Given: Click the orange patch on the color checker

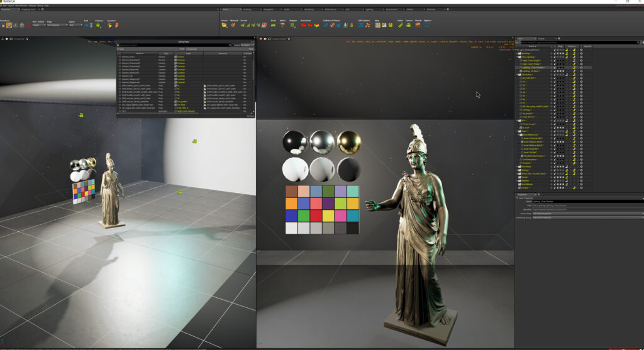Looking at the screenshot, I should [x=291, y=204].
